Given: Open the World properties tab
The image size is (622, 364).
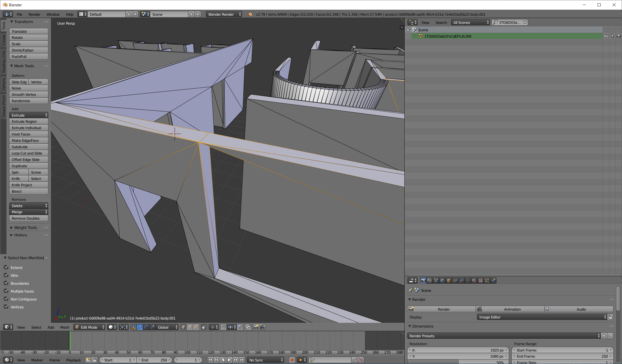Looking at the screenshot, I should (x=442, y=281).
